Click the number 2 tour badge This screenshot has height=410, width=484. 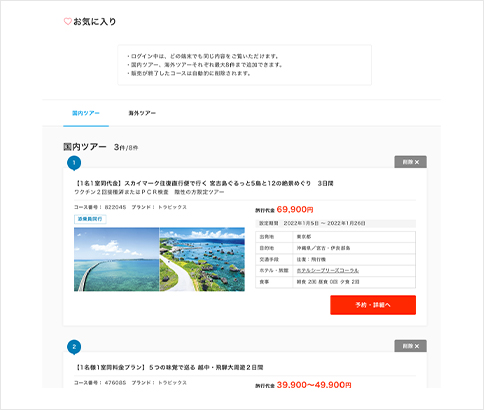point(74,347)
